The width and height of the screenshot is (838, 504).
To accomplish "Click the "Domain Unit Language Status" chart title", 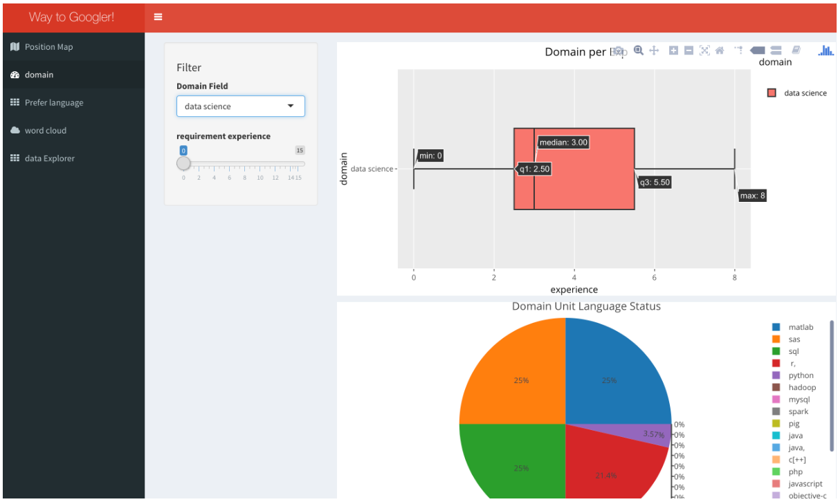I will (586, 306).
